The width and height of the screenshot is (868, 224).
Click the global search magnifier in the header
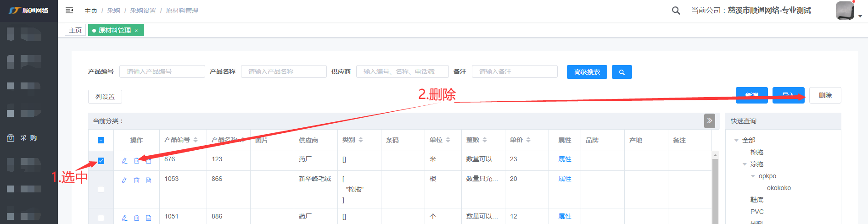676,11
